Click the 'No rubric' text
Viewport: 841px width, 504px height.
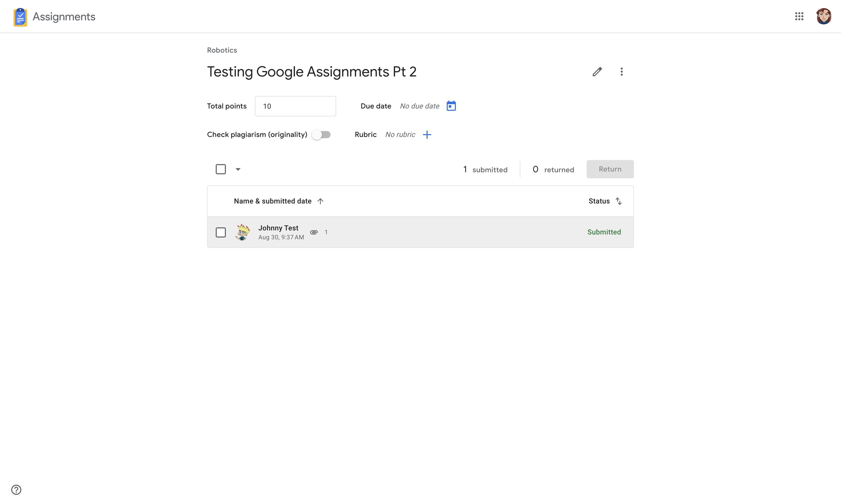pyautogui.click(x=400, y=134)
